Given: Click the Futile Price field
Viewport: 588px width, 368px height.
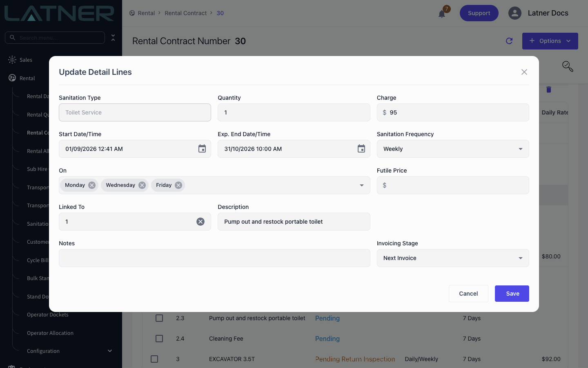Looking at the screenshot, I should pyautogui.click(x=453, y=185).
